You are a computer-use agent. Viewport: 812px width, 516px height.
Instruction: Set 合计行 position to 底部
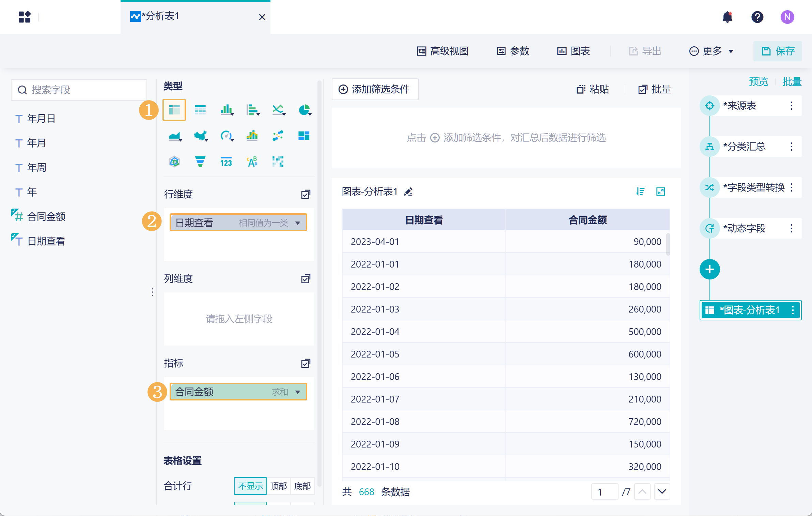pos(302,486)
